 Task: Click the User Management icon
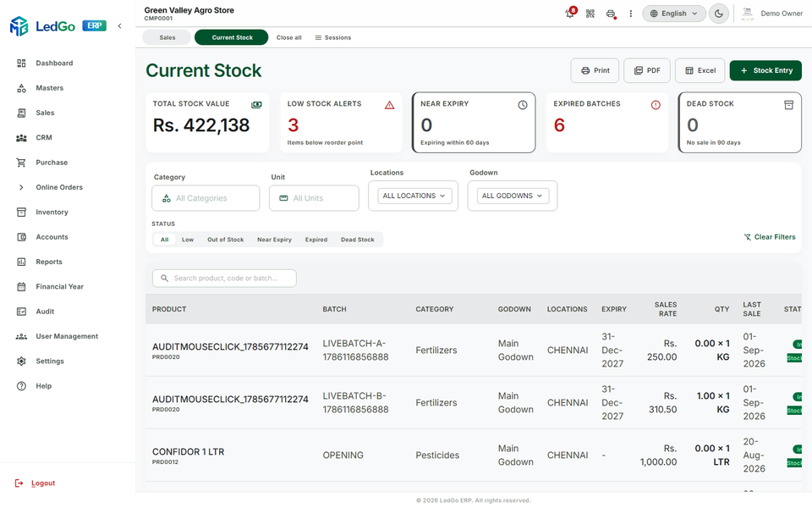21,336
